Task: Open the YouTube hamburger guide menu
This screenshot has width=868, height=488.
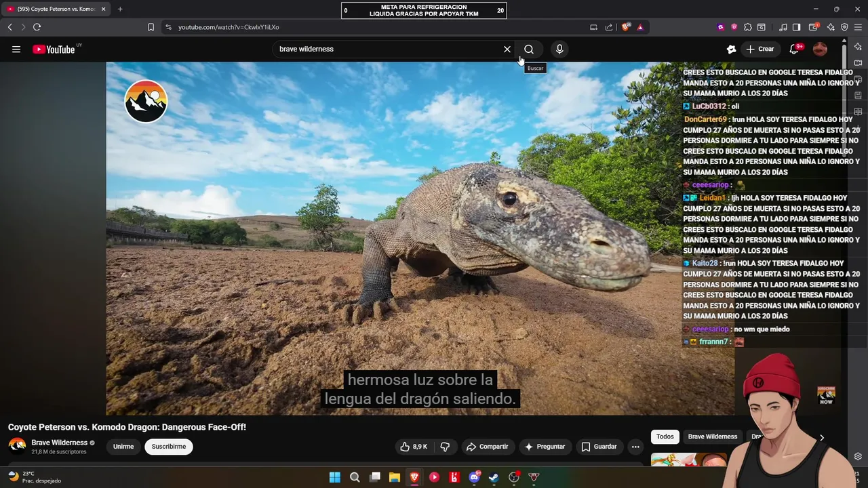Action: pyautogui.click(x=16, y=49)
